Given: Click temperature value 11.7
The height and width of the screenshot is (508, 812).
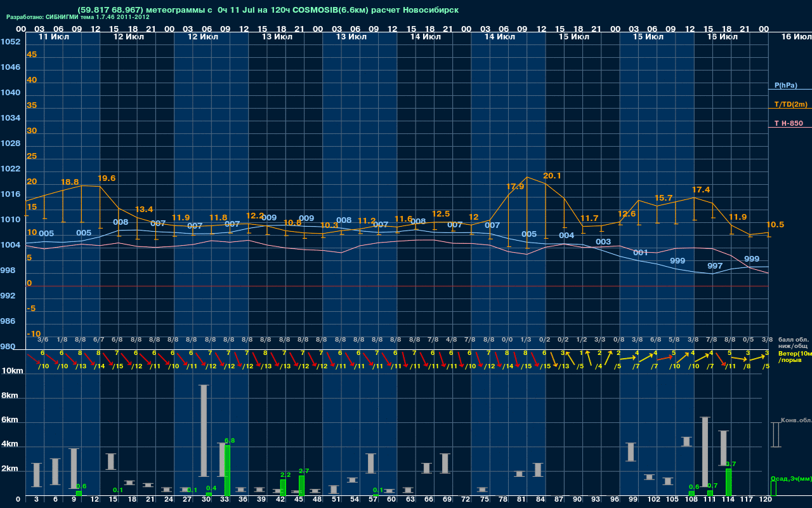Looking at the screenshot, I should (x=589, y=218).
